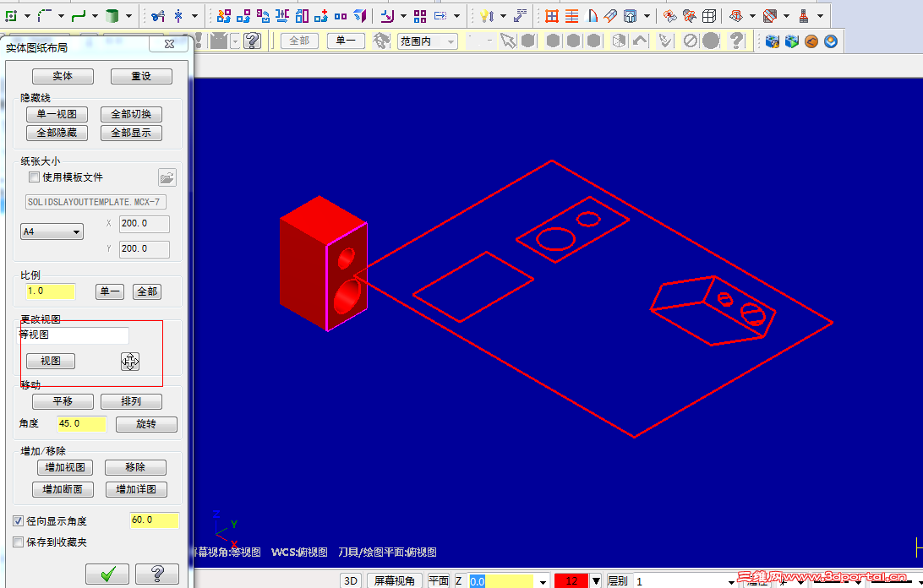Click the lightbulb analyze icon
Screen dimensions: 923x588
coord(486,16)
